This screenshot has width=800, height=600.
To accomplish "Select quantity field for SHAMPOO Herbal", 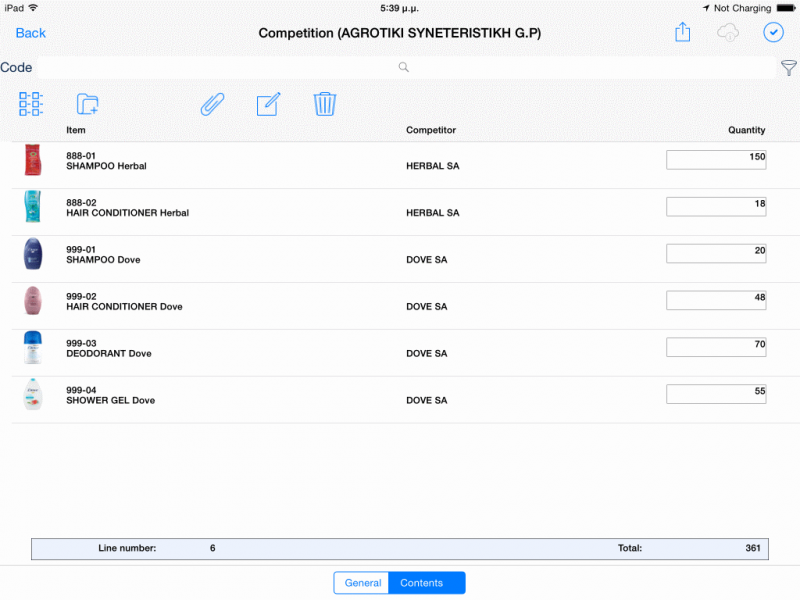I will pyautogui.click(x=716, y=160).
